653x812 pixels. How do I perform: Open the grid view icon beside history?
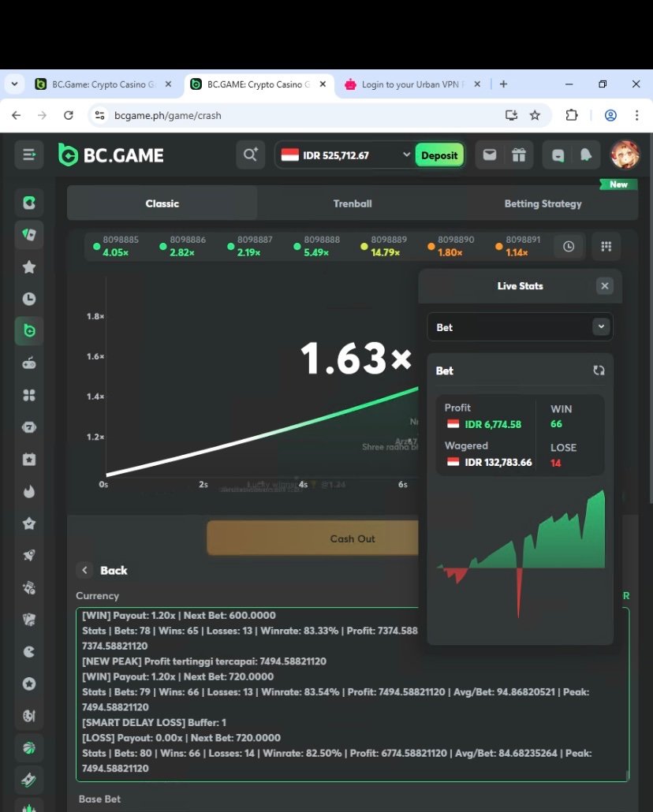pos(606,247)
